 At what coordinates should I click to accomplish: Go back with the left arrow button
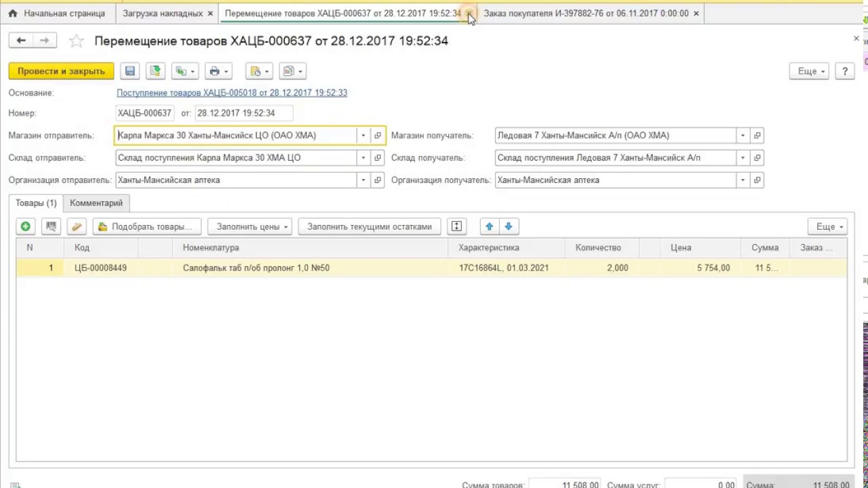pyautogui.click(x=21, y=41)
